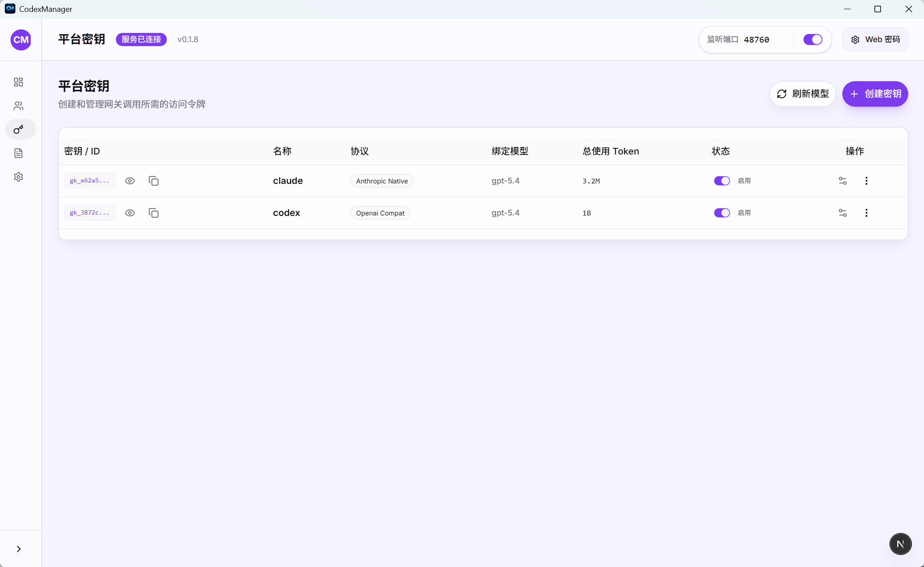Open the dashboard grid icon in sidebar
The height and width of the screenshot is (567, 924).
tap(18, 82)
